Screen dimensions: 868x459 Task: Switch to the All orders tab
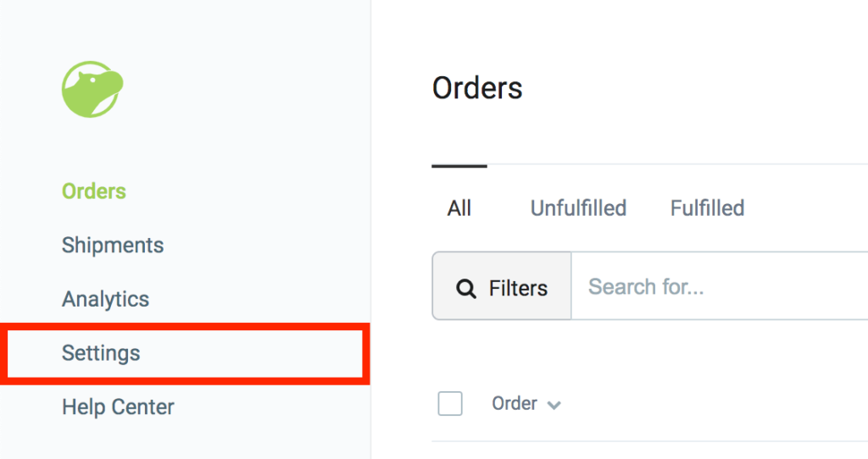point(459,208)
